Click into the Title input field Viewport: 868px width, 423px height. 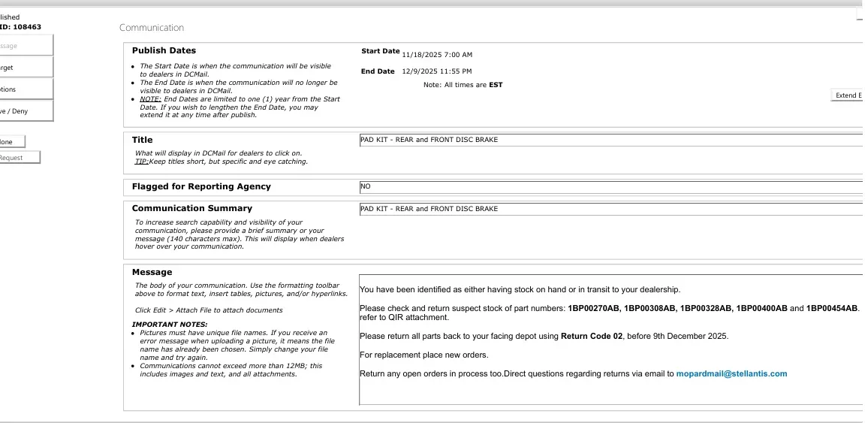(x=611, y=140)
